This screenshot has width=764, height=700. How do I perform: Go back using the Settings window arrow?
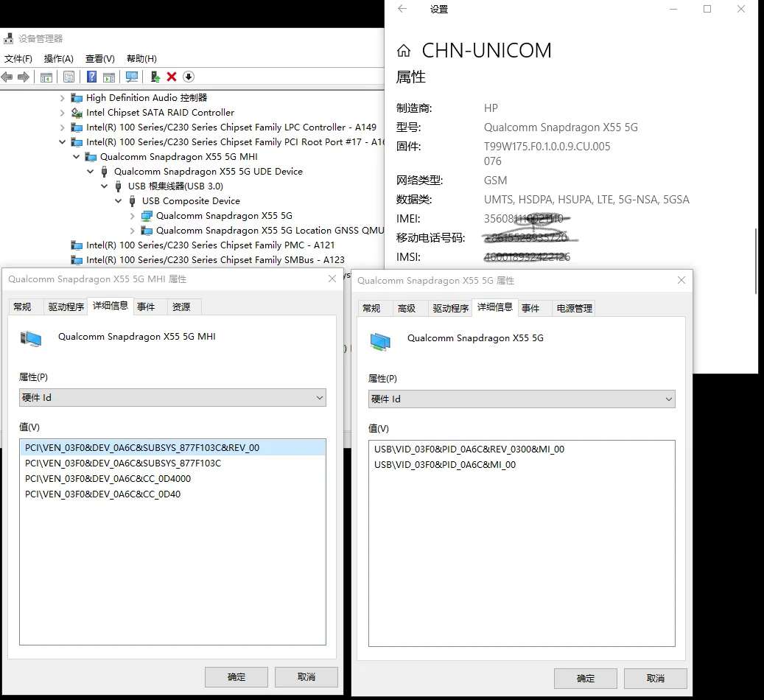(402, 9)
